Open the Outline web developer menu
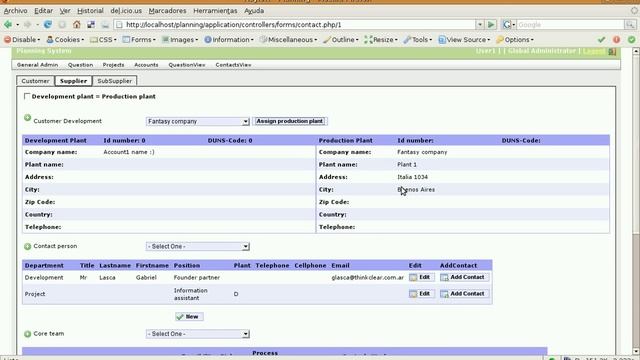 (x=341, y=40)
